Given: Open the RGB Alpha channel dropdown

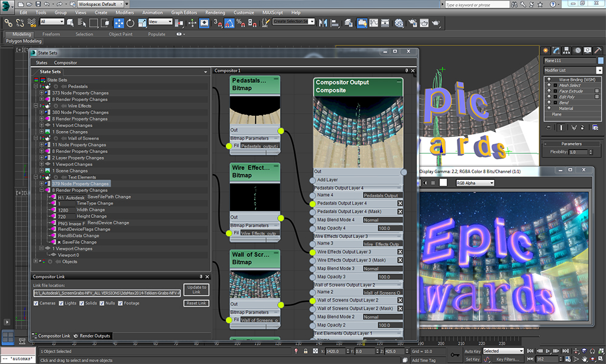Looking at the screenshot, I should pos(475,183).
